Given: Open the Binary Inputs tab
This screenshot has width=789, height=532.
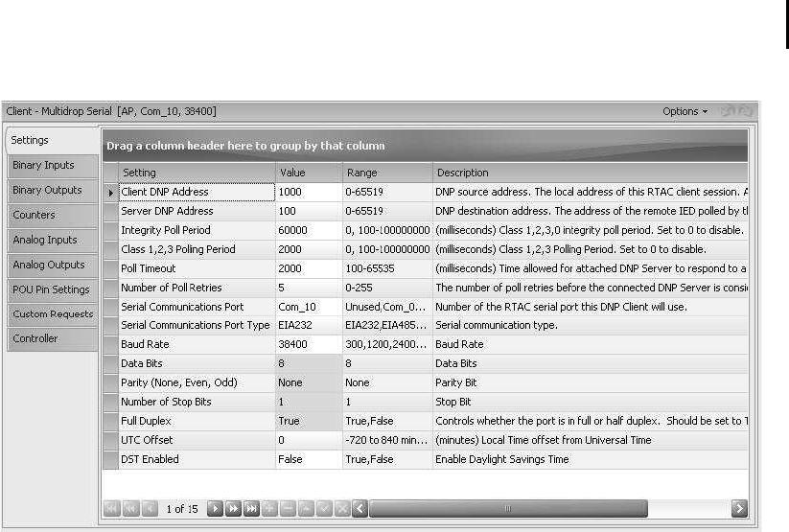Looking at the screenshot, I should [x=53, y=166].
